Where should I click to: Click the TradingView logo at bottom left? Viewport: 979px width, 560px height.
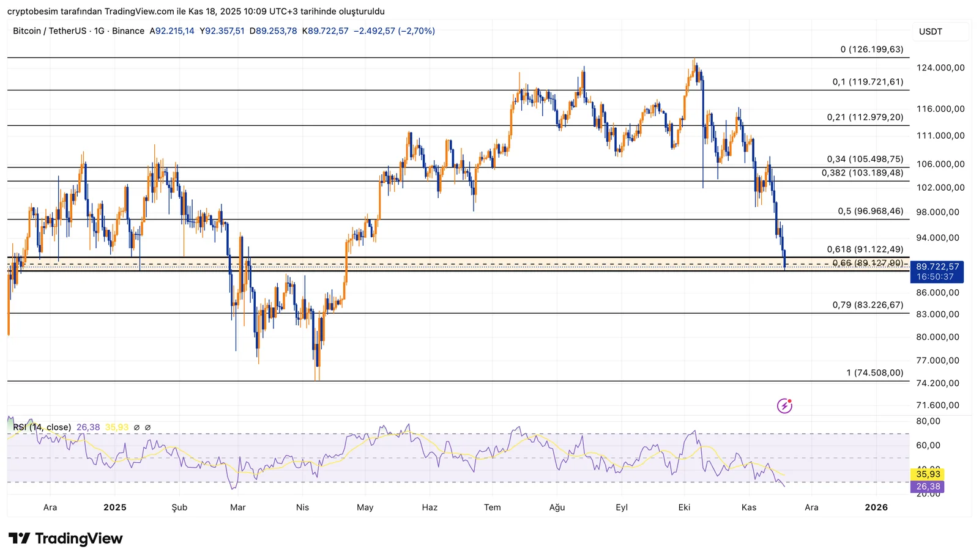[65, 539]
